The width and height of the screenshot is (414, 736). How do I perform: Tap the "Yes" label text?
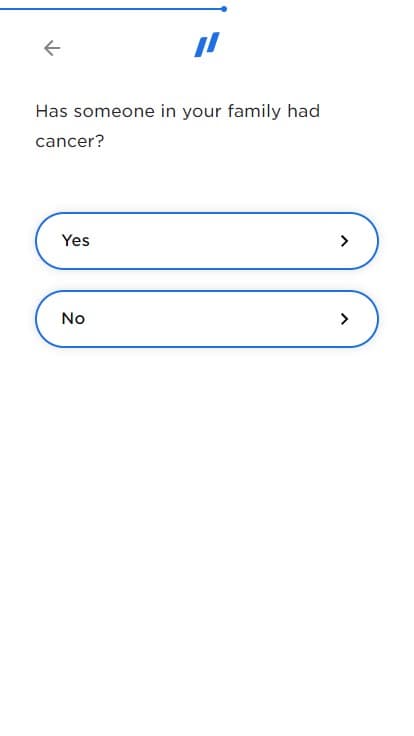(x=76, y=241)
